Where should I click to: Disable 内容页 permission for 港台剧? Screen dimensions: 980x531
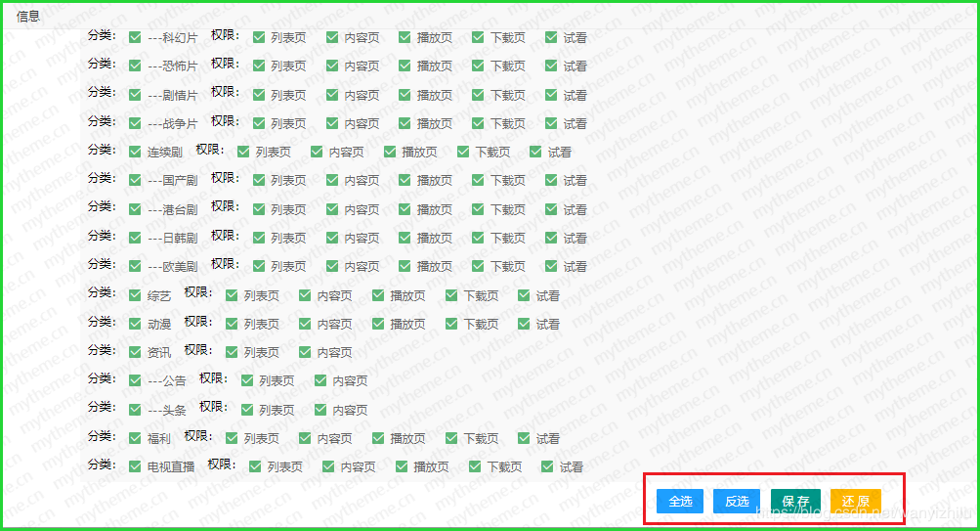click(x=332, y=209)
